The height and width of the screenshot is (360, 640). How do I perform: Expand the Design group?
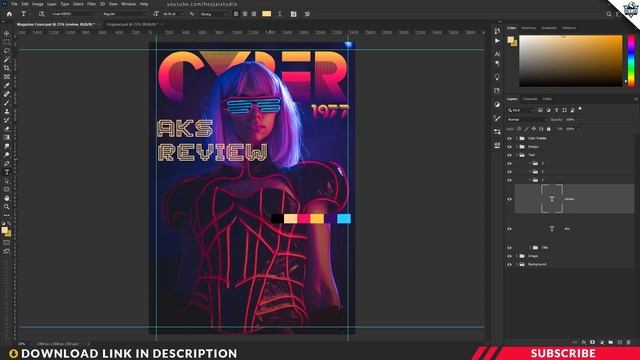pyautogui.click(x=517, y=147)
